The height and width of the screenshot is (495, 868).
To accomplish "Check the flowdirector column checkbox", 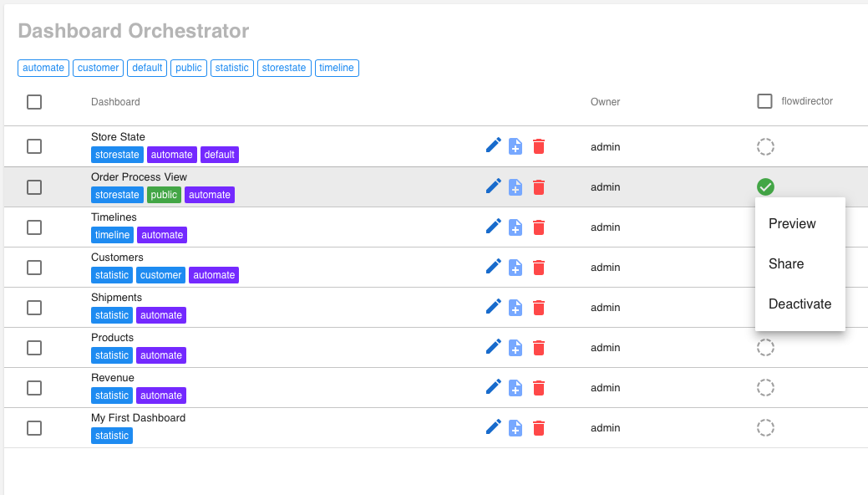I will [x=764, y=101].
